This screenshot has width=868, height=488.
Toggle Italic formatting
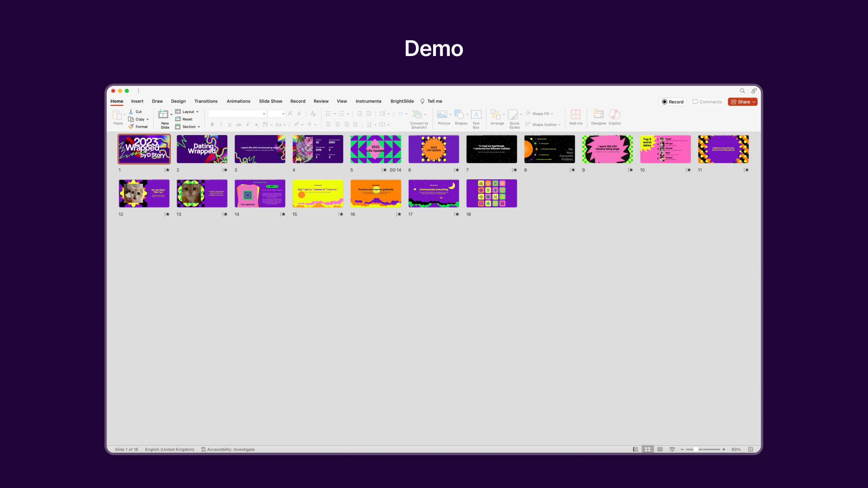click(x=221, y=124)
